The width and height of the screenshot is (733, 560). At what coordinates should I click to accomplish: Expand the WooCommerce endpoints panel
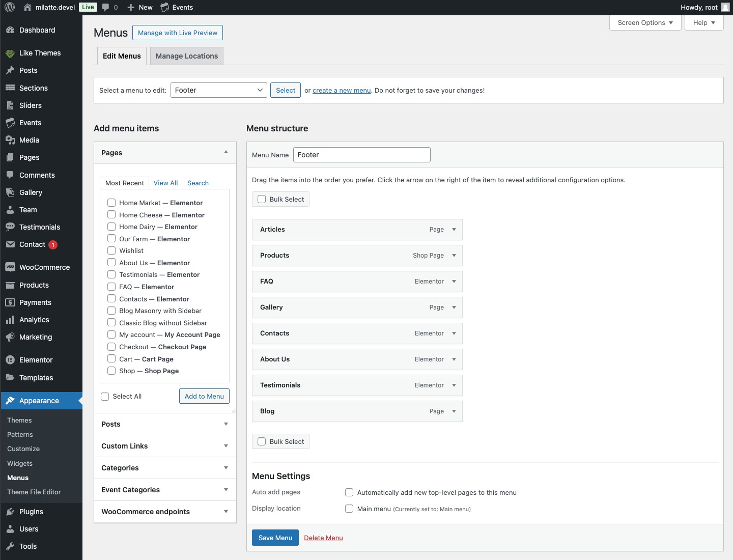coord(226,512)
